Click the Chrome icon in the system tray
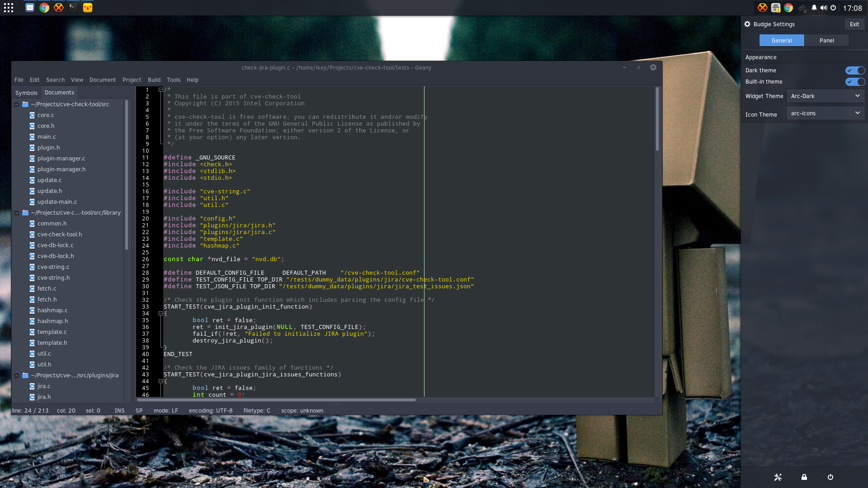This screenshot has width=868, height=488. (788, 8)
